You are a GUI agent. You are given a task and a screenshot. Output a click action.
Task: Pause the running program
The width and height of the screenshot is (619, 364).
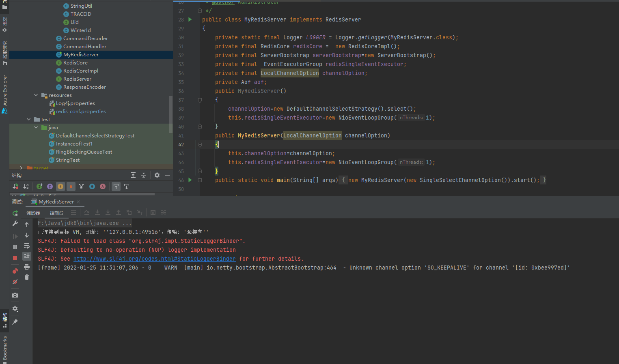coord(15,247)
